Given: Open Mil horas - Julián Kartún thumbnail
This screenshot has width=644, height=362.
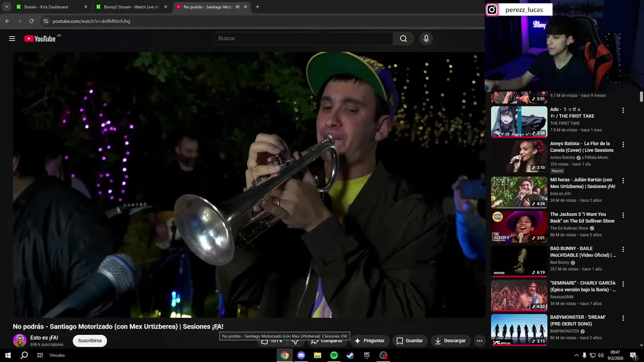Looking at the screenshot, I should (x=519, y=192).
